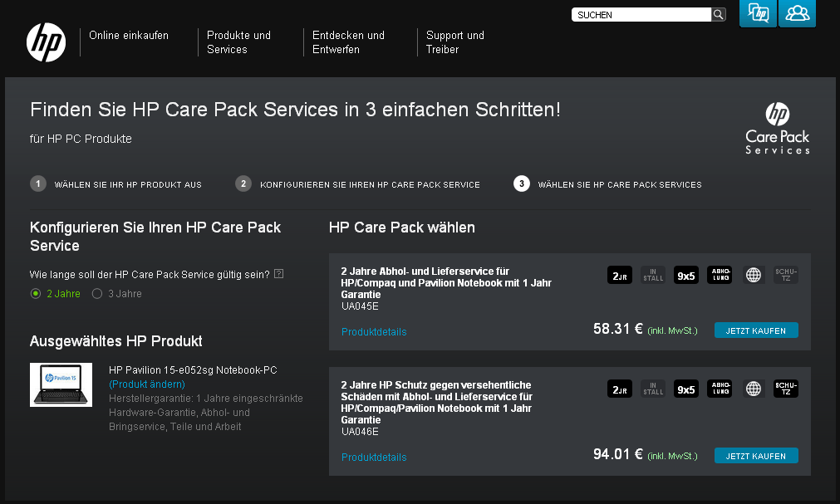Click the 2 JR icon for UA045E
This screenshot has width=840, height=504.
click(x=620, y=275)
